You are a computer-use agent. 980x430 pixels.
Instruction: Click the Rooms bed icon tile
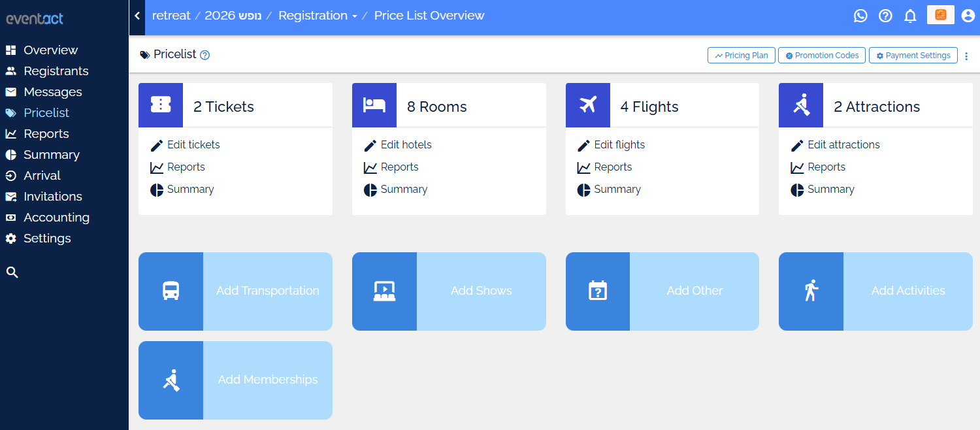point(374,105)
